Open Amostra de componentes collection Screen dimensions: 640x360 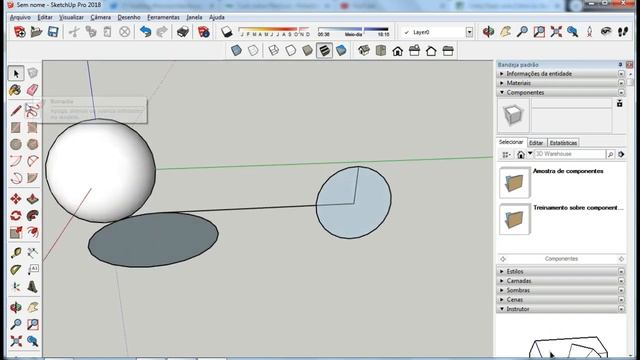[515, 182]
